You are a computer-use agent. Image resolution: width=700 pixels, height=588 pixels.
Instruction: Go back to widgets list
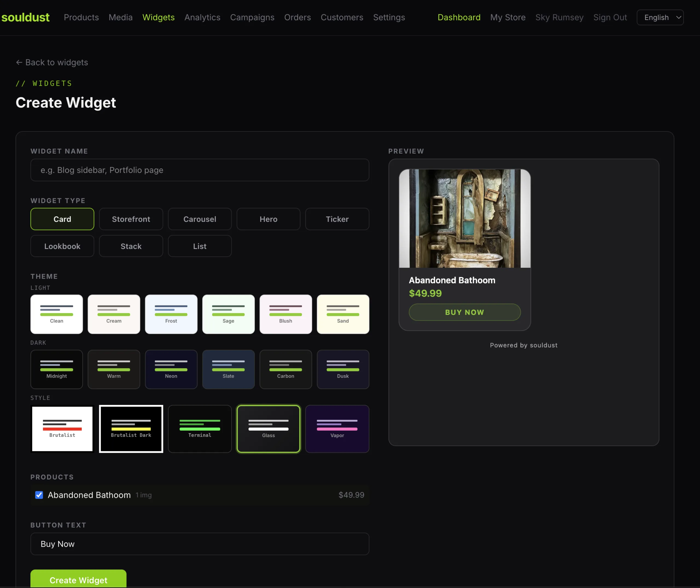[52, 62]
